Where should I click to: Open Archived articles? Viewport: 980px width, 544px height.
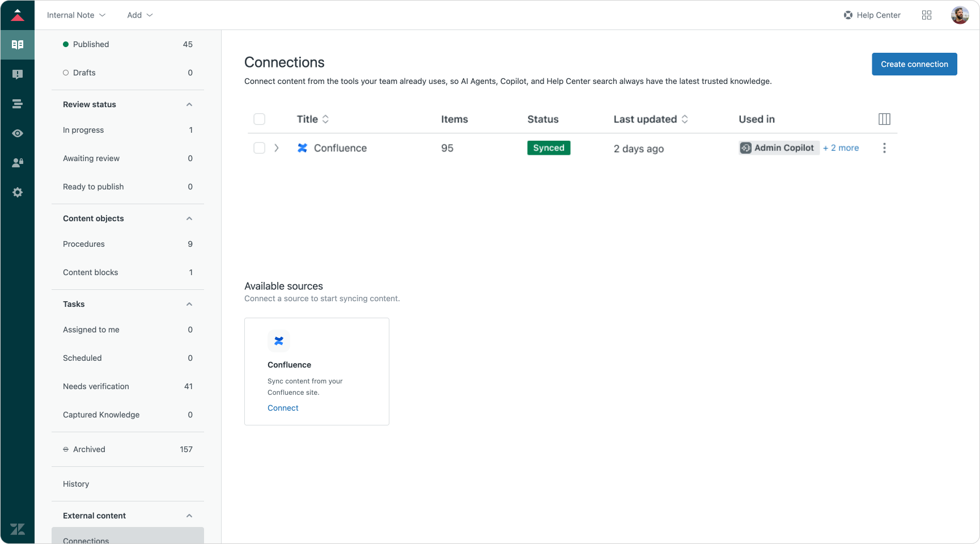coord(128,449)
